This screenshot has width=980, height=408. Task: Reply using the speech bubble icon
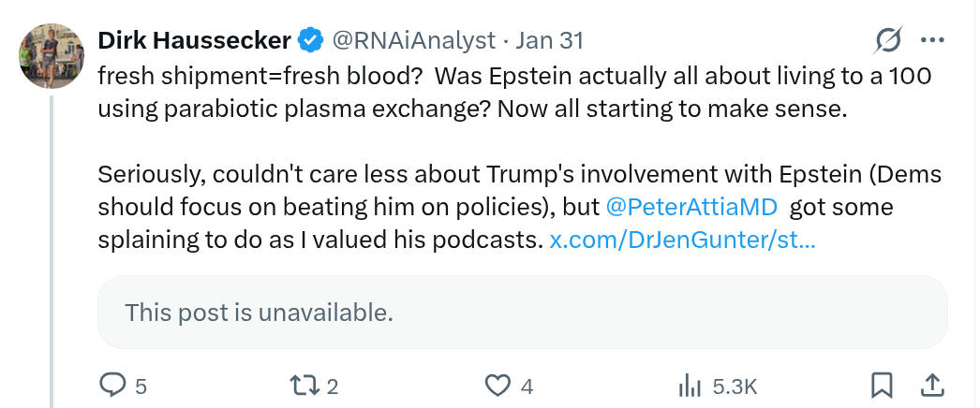tap(112, 385)
